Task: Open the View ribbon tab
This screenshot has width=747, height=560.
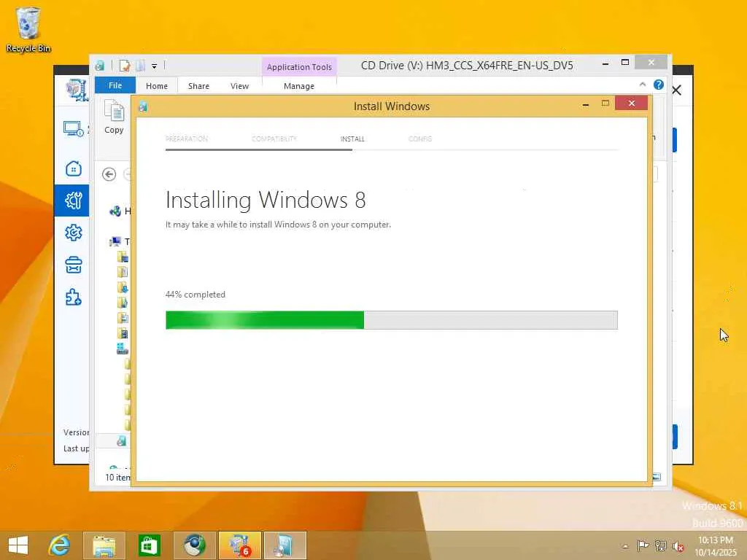Action: [x=239, y=86]
